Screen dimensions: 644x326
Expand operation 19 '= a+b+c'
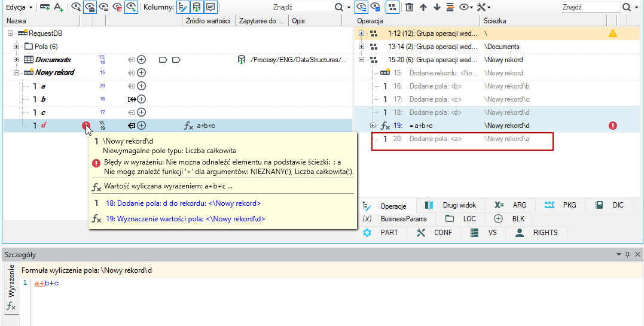373,126
